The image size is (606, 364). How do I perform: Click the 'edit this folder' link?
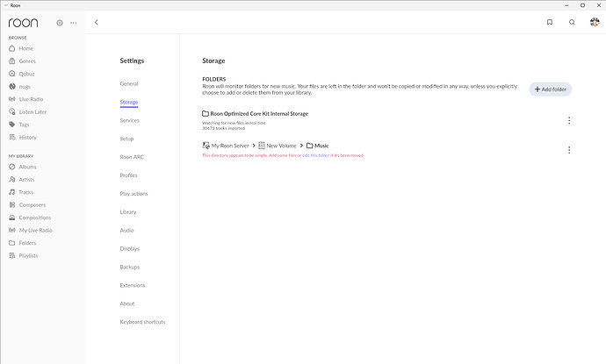318,155
